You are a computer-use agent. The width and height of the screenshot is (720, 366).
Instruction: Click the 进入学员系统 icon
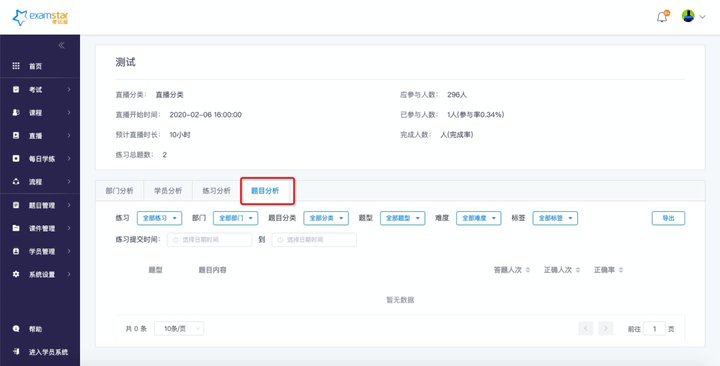click(x=16, y=352)
